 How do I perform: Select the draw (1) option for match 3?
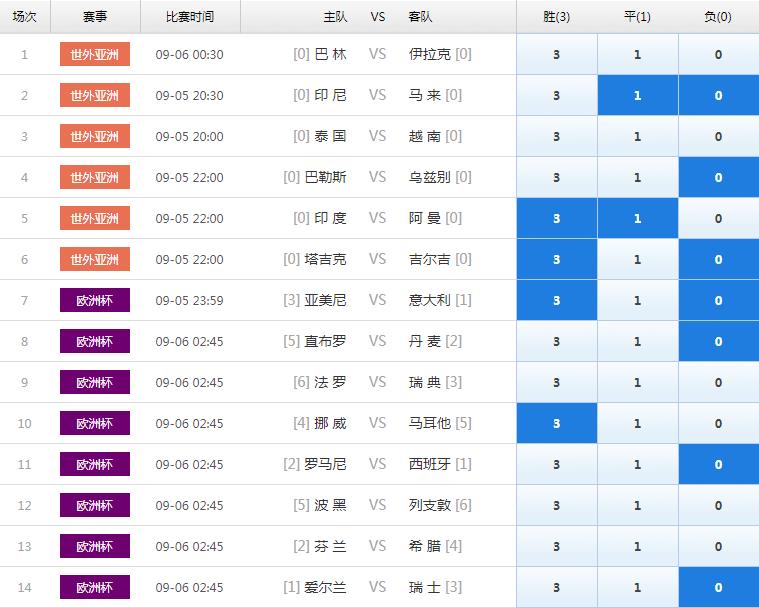tap(638, 137)
